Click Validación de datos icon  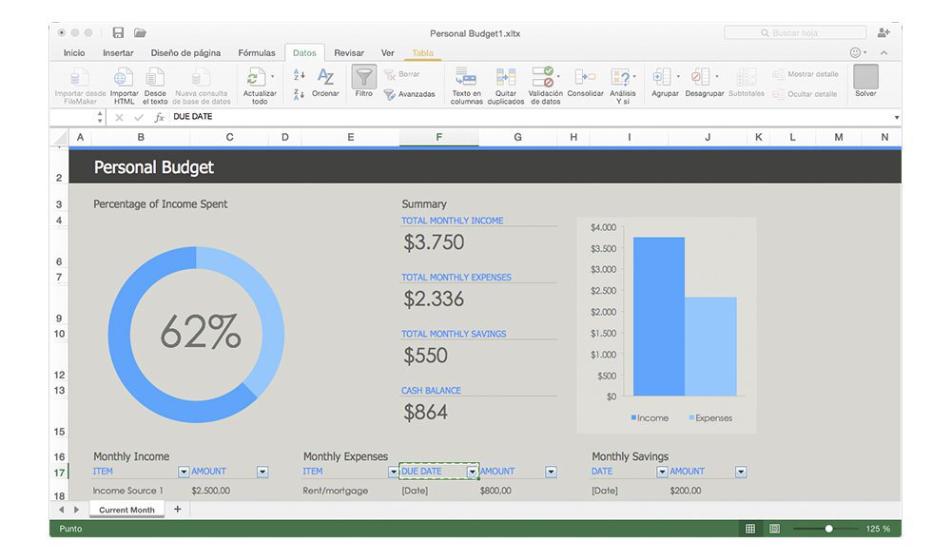[x=543, y=78]
